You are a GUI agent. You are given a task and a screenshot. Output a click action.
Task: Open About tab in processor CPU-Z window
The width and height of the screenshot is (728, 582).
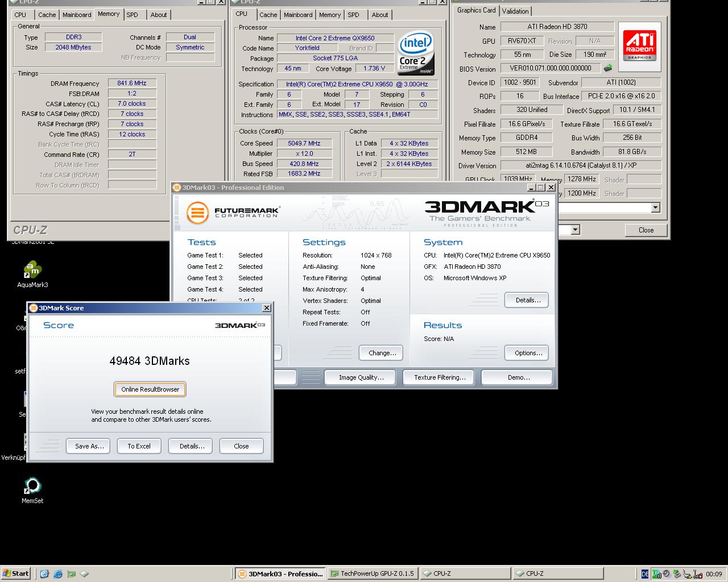pyautogui.click(x=380, y=15)
